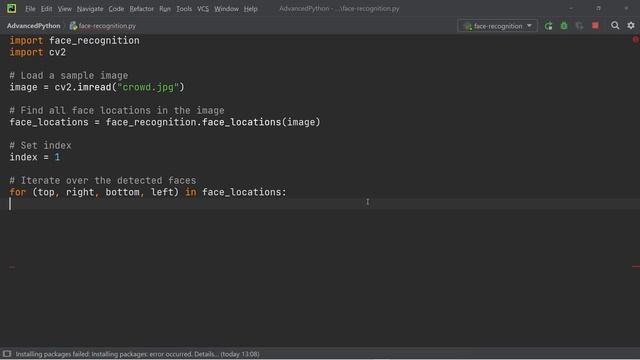Viewport: 640px width, 360px height.
Task: Click the for loop line with face_locations
Action: [148, 192]
